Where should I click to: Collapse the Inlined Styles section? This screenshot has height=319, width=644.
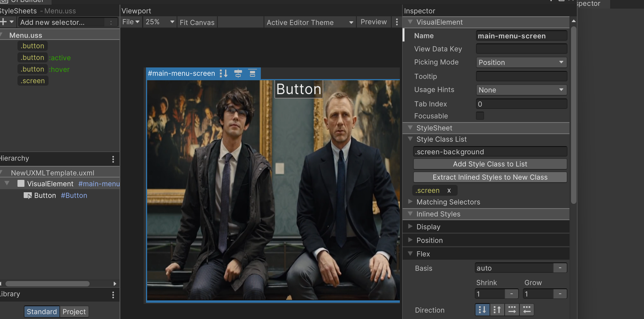[x=410, y=214]
